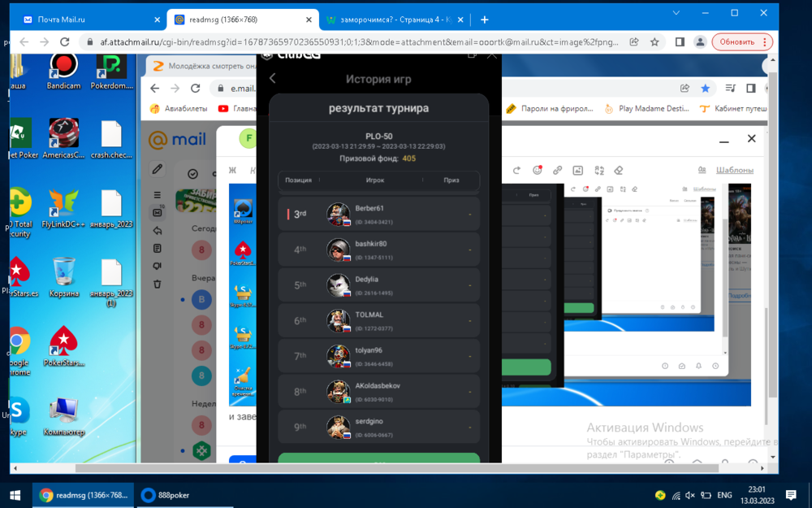This screenshot has height=508, width=812.
Task: Click the af.attachmail.ru address bar
Action: pos(349,42)
